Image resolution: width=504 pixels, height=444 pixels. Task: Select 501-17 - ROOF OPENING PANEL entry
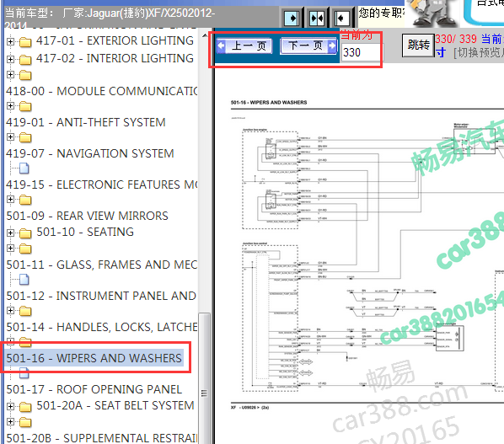[x=94, y=389]
